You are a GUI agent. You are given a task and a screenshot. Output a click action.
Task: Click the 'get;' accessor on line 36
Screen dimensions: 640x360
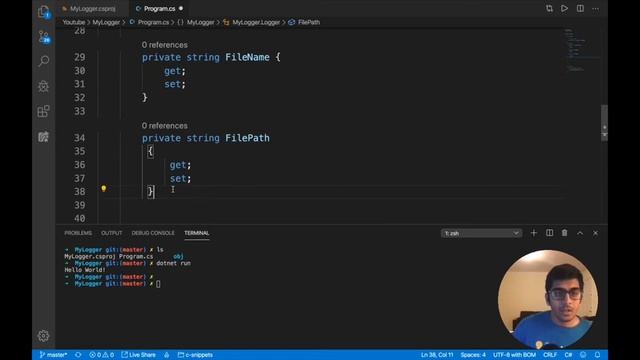pos(180,165)
